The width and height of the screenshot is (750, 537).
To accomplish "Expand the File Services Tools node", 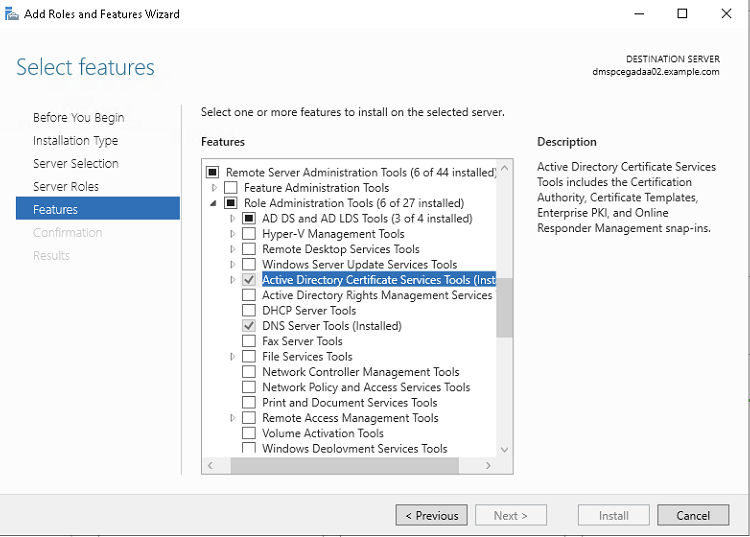I will tap(233, 357).
